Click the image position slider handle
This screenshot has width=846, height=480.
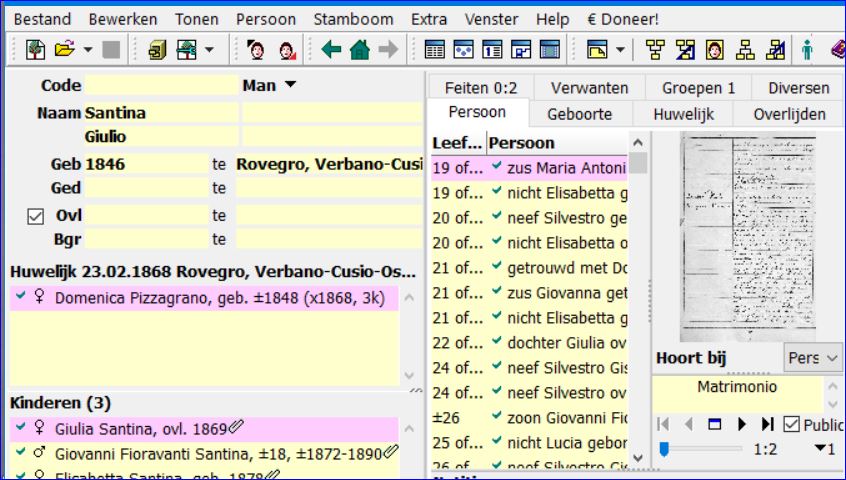pos(663,449)
